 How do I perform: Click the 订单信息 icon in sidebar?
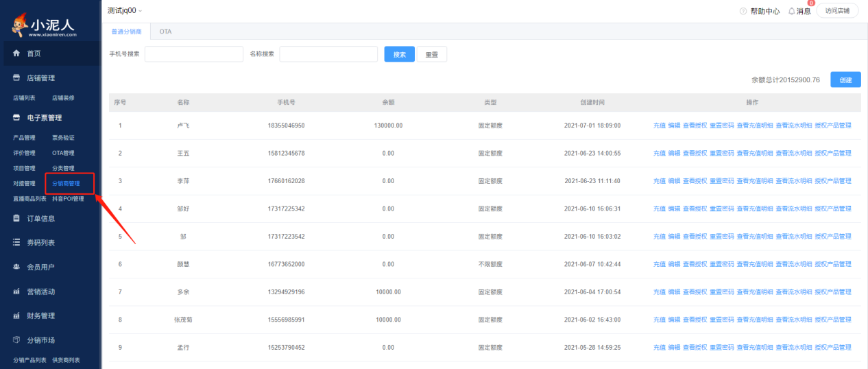pyautogui.click(x=16, y=219)
